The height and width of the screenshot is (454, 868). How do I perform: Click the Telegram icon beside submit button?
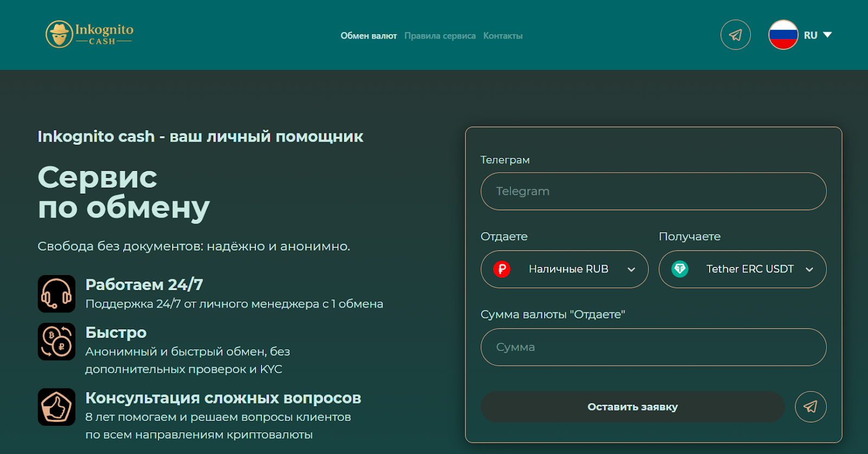(x=810, y=407)
